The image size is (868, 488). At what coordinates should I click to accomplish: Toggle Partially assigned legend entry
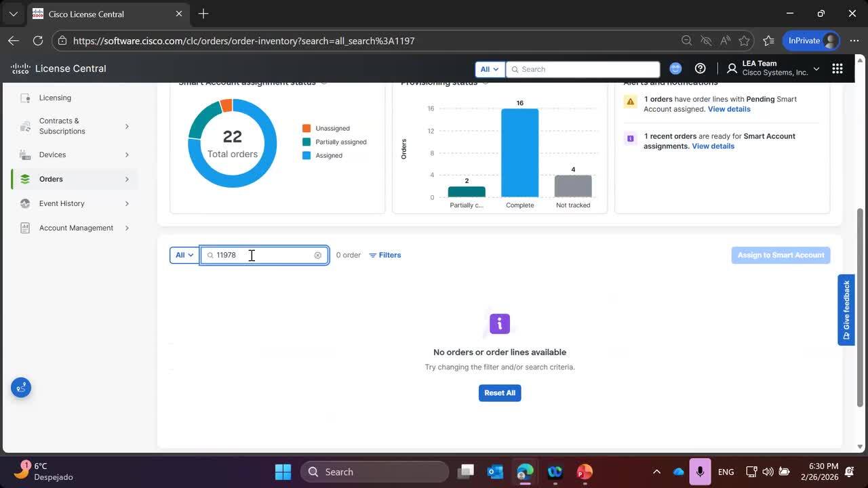pyautogui.click(x=340, y=142)
